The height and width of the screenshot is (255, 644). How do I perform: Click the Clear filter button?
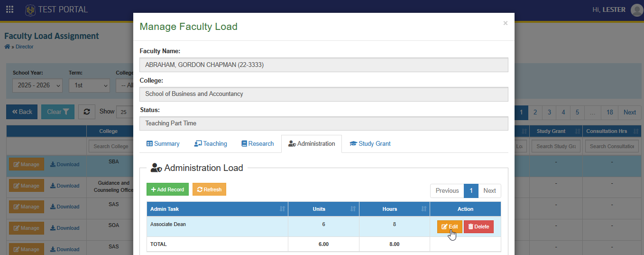pos(58,112)
